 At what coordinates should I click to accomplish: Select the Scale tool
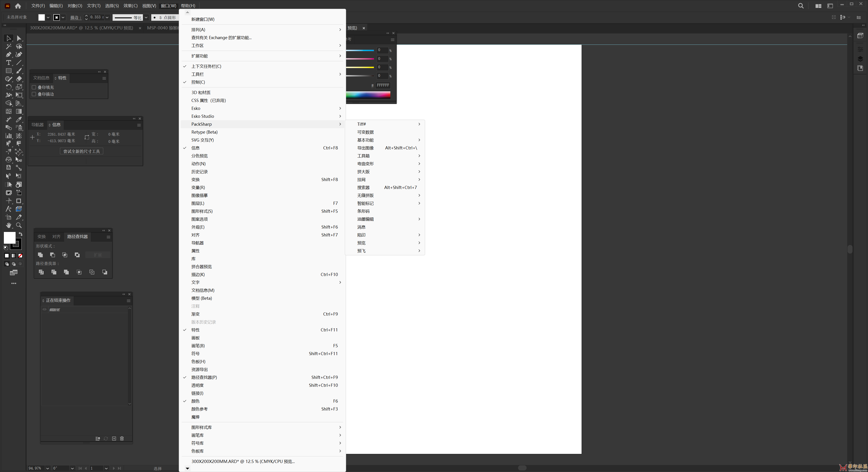click(19, 87)
